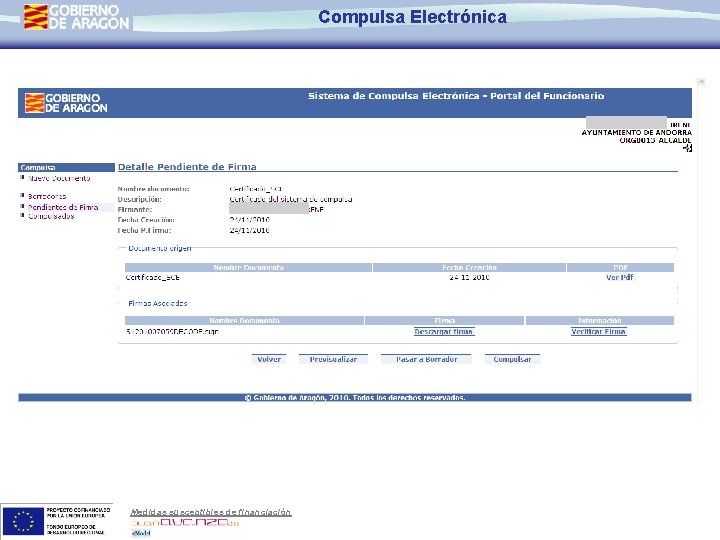720x540 pixels.
Task: Click the 24-11-2010 date in document table
Action: tap(469, 277)
